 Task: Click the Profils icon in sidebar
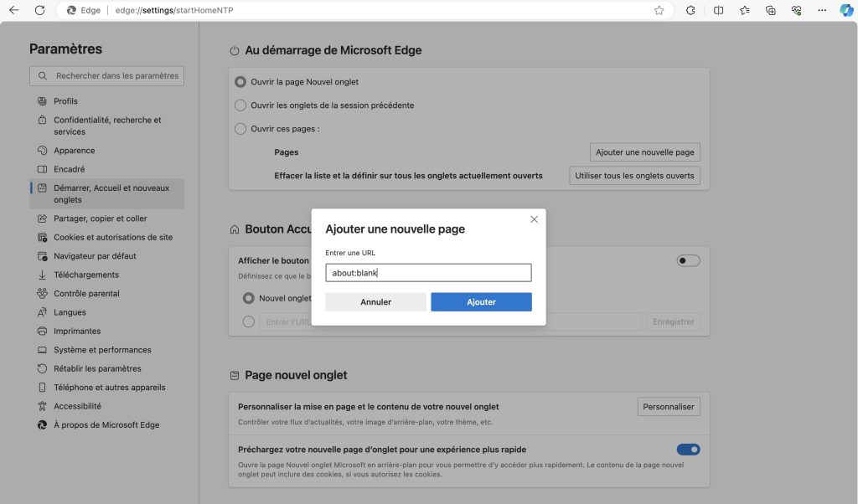click(42, 101)
